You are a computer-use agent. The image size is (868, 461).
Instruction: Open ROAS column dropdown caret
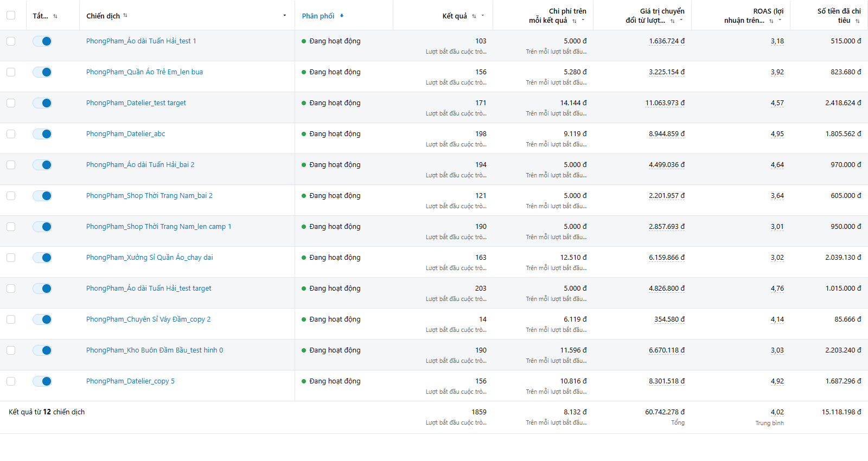pyautogui.click(x=780, y=20)
